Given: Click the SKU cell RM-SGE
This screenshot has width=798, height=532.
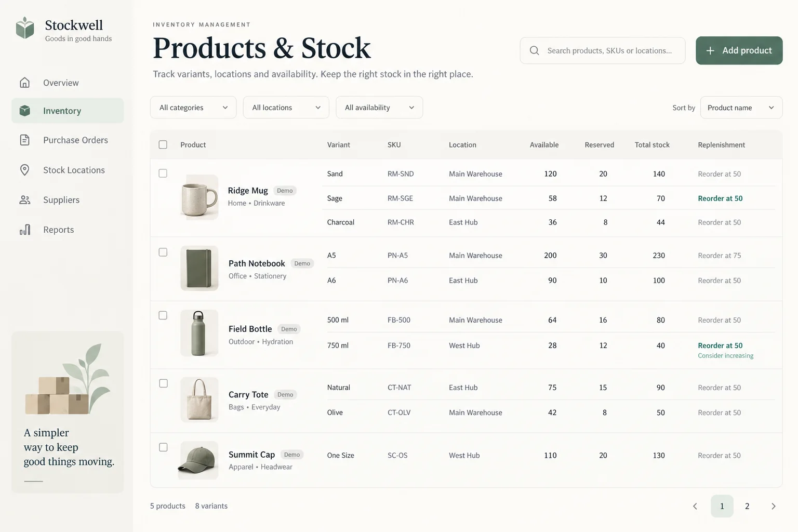Looking at the screenshot, I should point(400,198).
